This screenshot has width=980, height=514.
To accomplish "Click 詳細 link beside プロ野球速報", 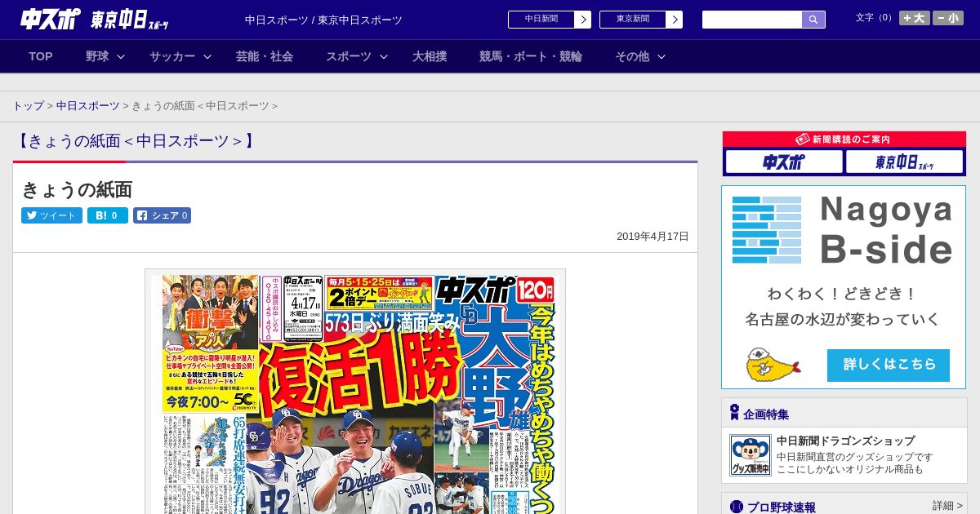I will pos(947,506).
